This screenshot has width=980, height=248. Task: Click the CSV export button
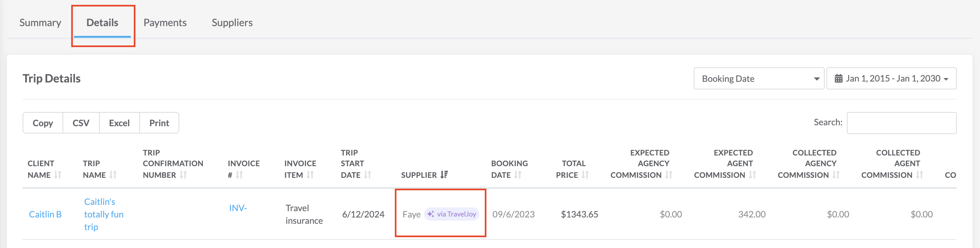click(81, 123)
